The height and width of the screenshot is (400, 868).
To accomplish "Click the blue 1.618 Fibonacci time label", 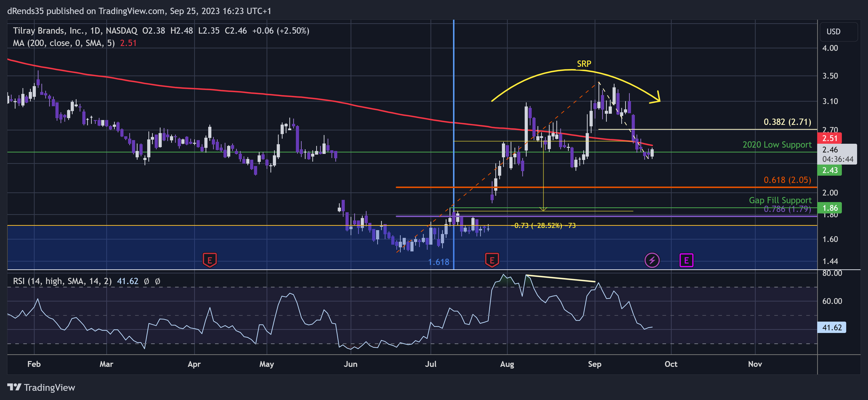I will click(438, 262).
